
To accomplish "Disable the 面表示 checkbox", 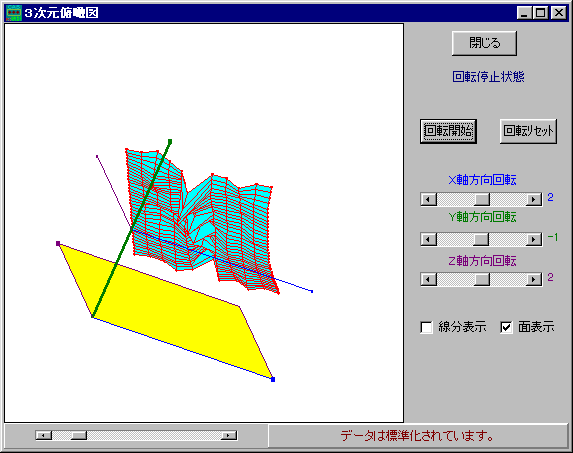I will click(506, 327).
